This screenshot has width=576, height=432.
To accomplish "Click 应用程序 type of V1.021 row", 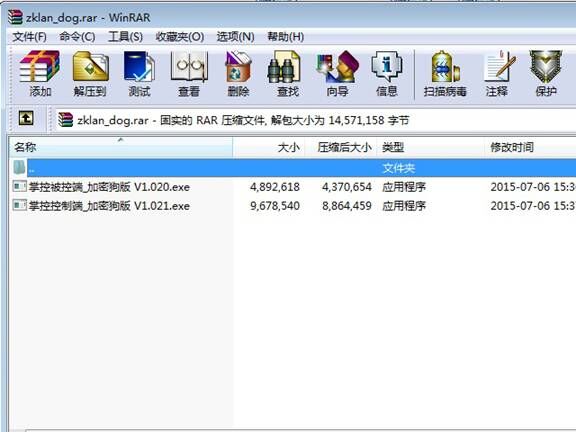I will (404, 206).
